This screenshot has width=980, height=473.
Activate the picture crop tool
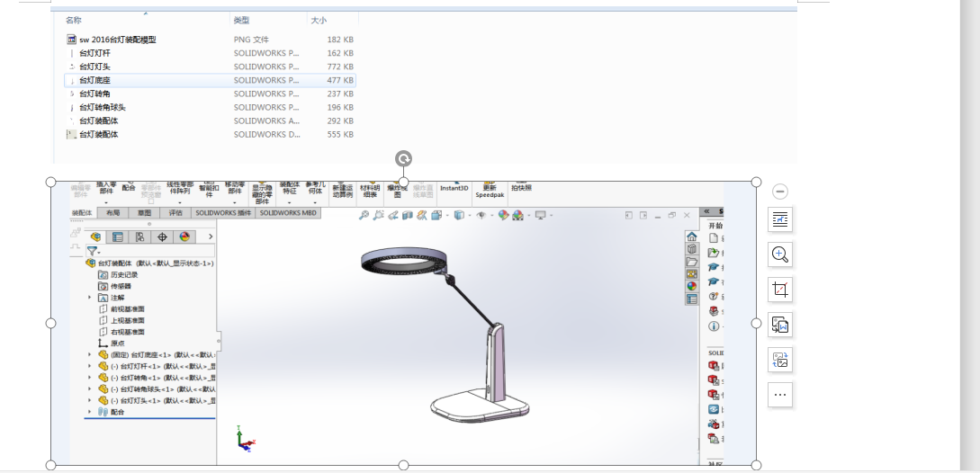[780, 290]
